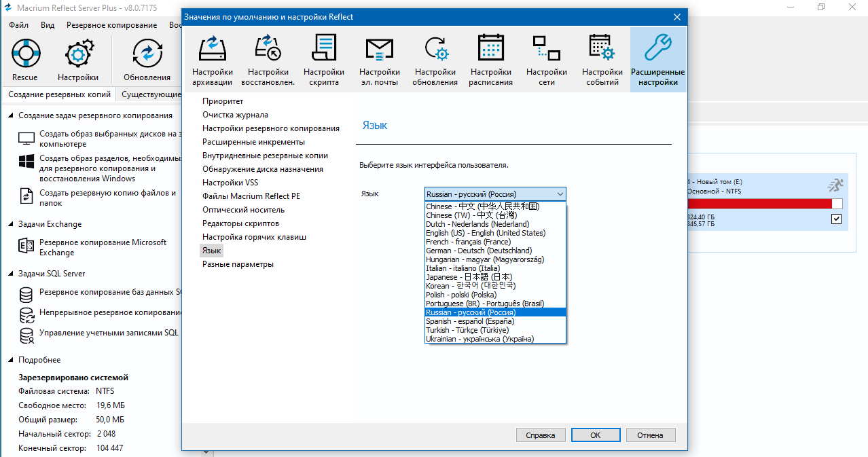Toggle checkbox on Новый том (E:) partition
This screenshot has width=868, height=457.
836,219
